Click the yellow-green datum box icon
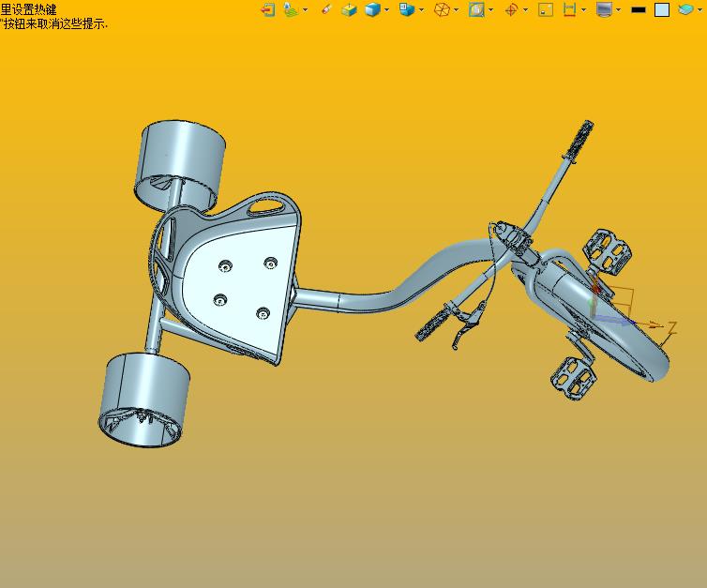707x588 pixels. coord(349,9)
